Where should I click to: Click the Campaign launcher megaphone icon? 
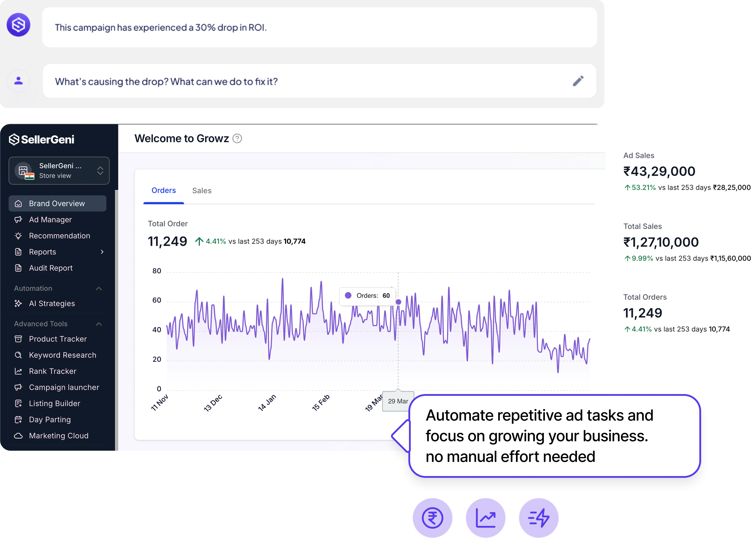18,387
